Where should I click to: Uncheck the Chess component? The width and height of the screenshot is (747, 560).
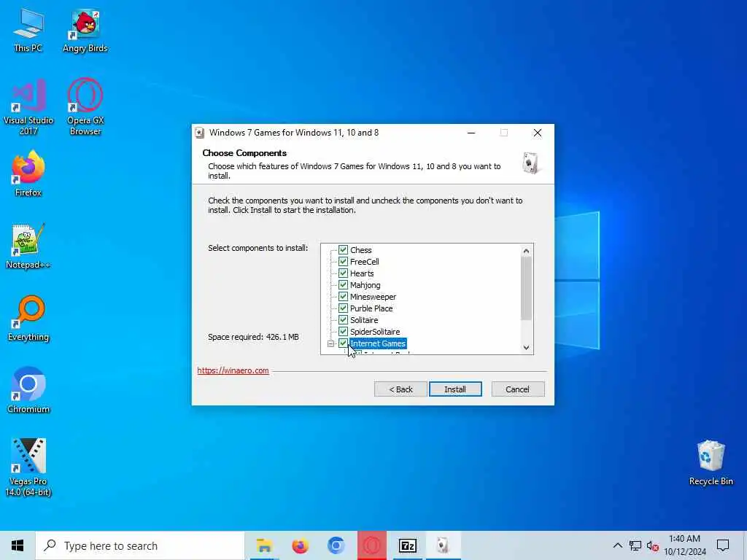[343, 249]
